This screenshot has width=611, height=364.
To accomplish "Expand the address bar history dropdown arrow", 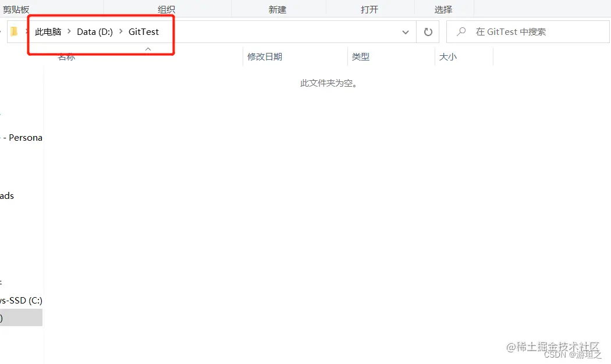I will tap(406, 32).
